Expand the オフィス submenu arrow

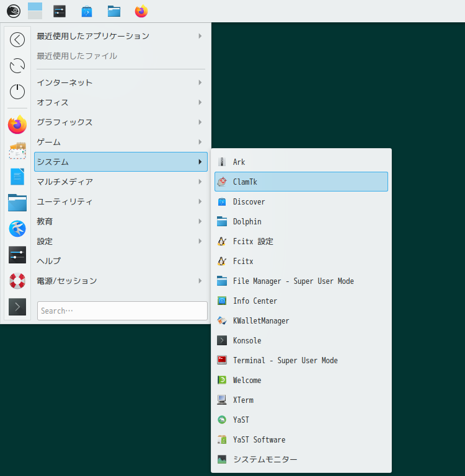point(200,102)
